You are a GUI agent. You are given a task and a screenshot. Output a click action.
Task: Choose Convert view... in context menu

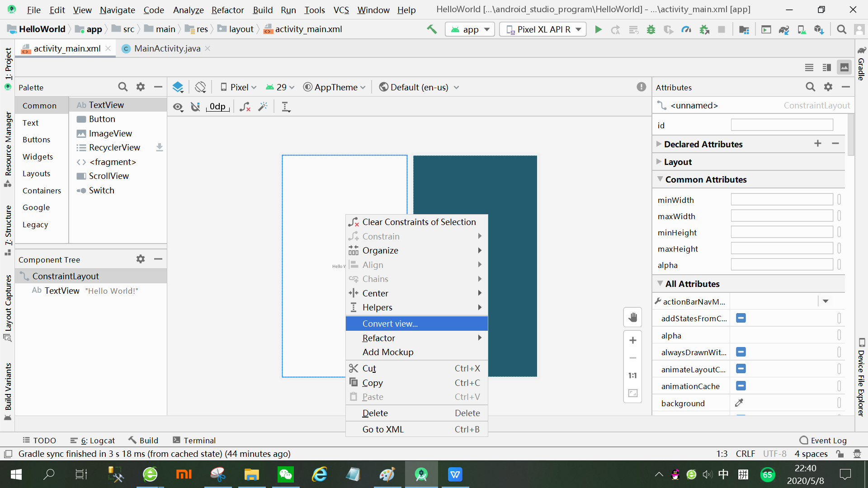click(x=390, y=324)
